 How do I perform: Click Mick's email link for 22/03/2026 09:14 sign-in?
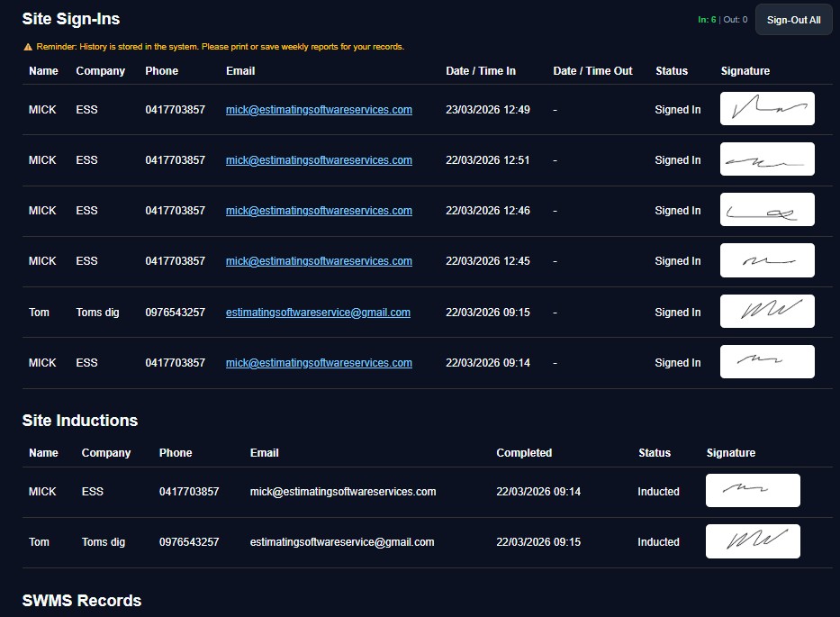tap(319, 363)
